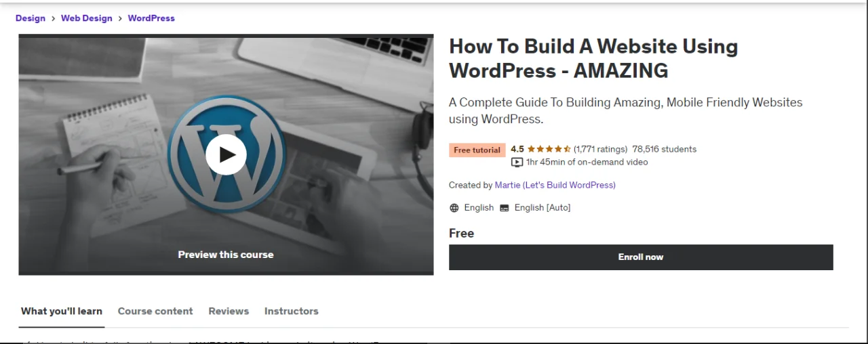This screenshot has width=868, height=344.
Task: Click the course title heading
Action: click(x=593, y=58)
